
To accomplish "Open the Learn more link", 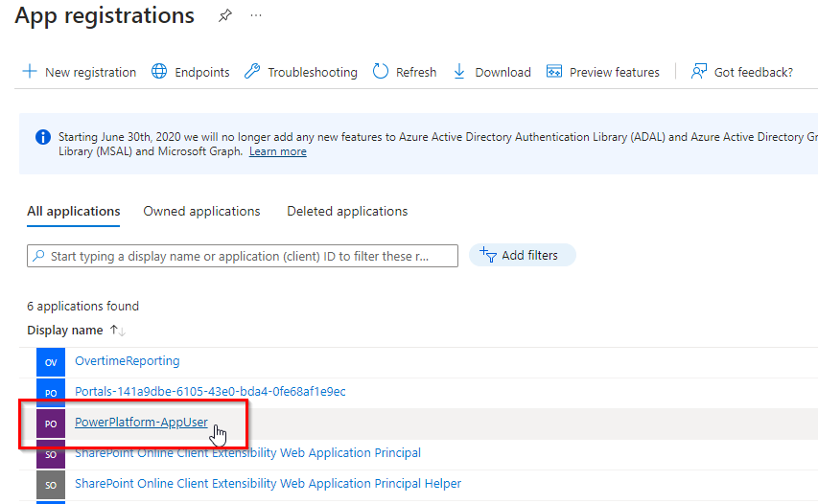I will pyautogui.click(x=277, y=151).
